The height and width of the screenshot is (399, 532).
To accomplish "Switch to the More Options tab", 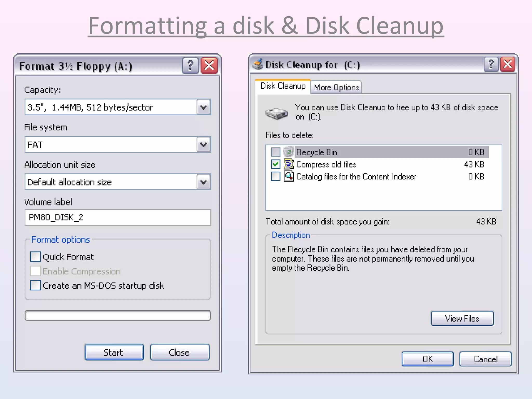I will 336,87.
